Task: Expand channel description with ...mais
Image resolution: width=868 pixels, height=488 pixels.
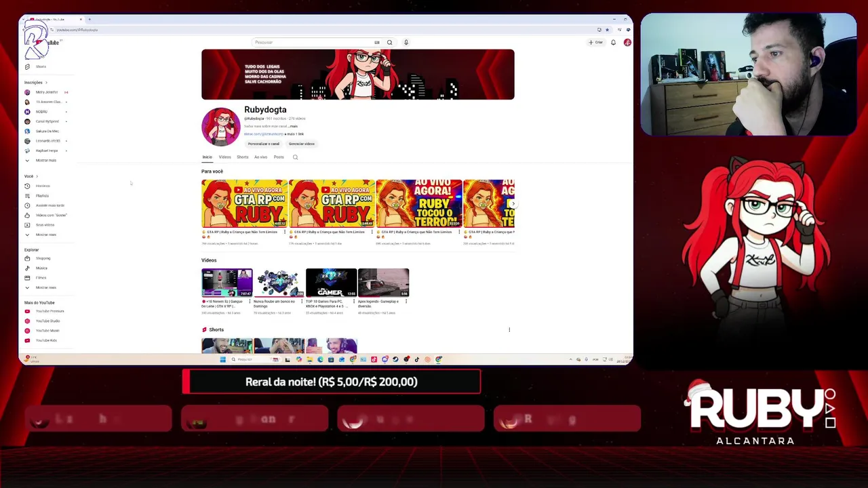Action: click(292, 126)
